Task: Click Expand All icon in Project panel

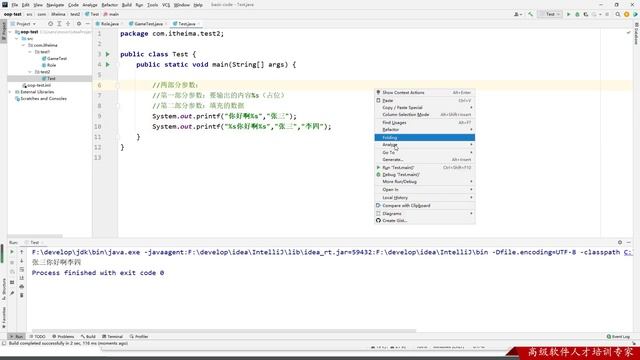Action: pos(59,24)
